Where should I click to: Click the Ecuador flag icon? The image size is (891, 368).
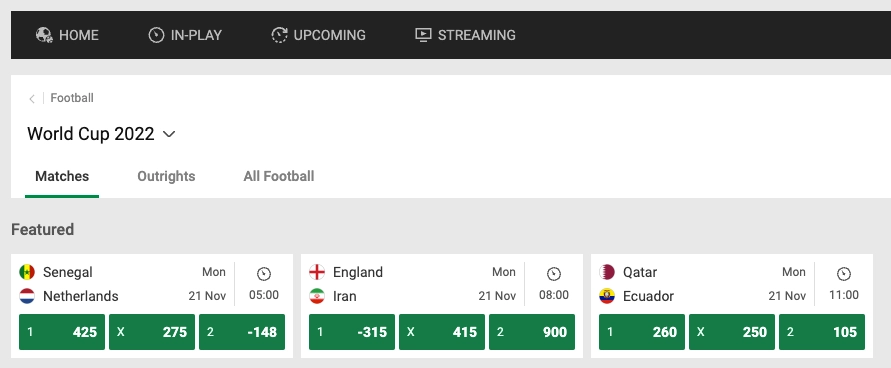[607, 296]
